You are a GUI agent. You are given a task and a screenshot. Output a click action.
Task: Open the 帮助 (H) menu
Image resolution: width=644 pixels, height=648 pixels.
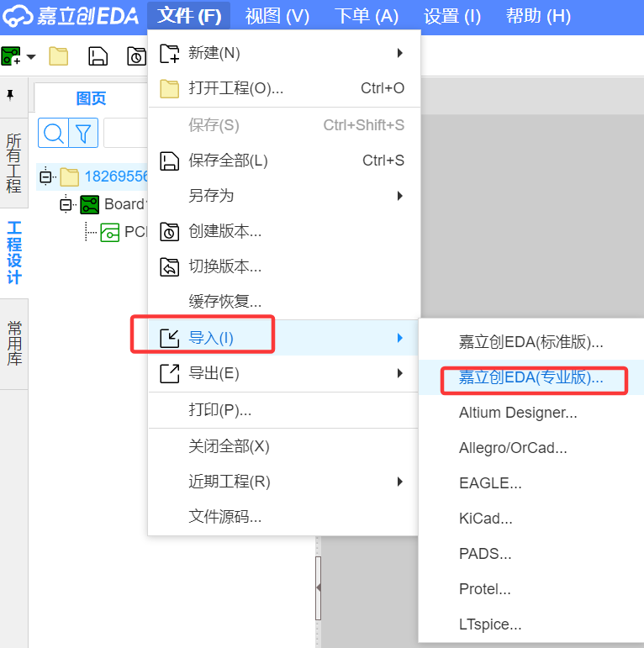[x=538, y=16]
